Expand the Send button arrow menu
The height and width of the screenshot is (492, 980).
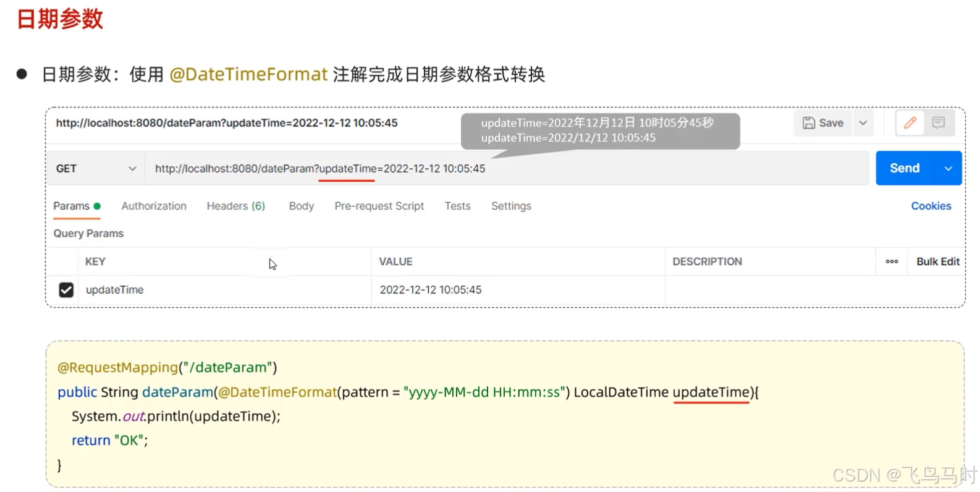tap(948, 168)
